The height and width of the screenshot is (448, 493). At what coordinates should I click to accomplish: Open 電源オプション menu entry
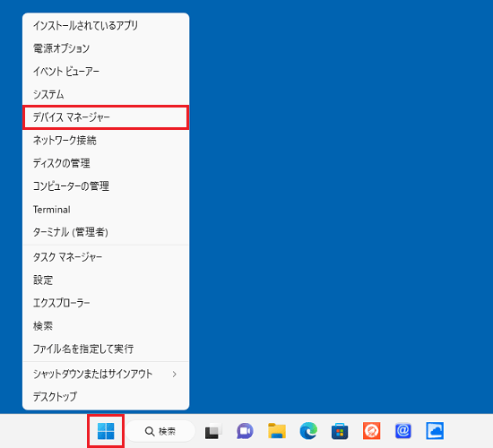106,48
